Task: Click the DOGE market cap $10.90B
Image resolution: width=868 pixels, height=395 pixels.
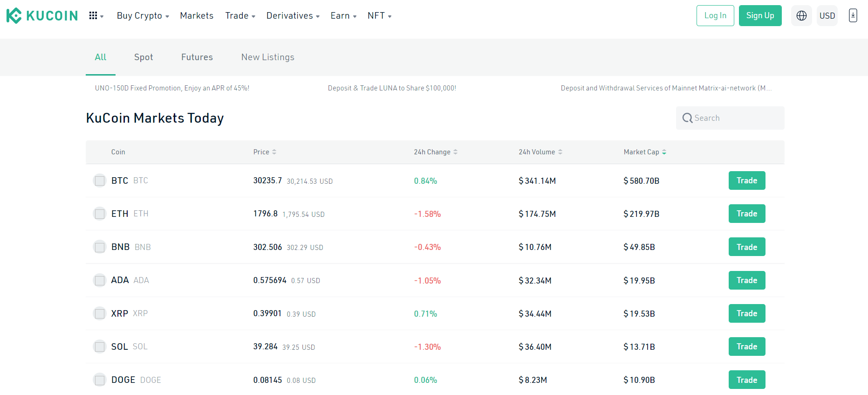Action: (639, 380)
